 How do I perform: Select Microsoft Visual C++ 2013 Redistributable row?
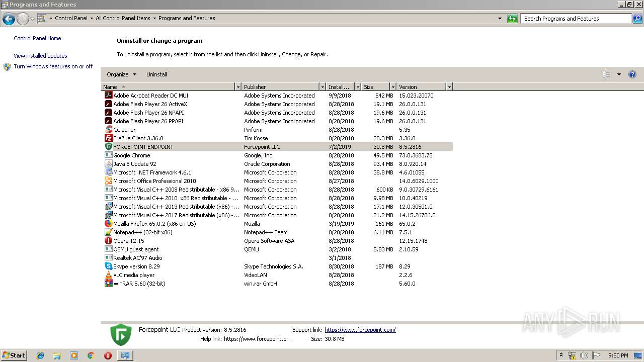click(277, 207)
